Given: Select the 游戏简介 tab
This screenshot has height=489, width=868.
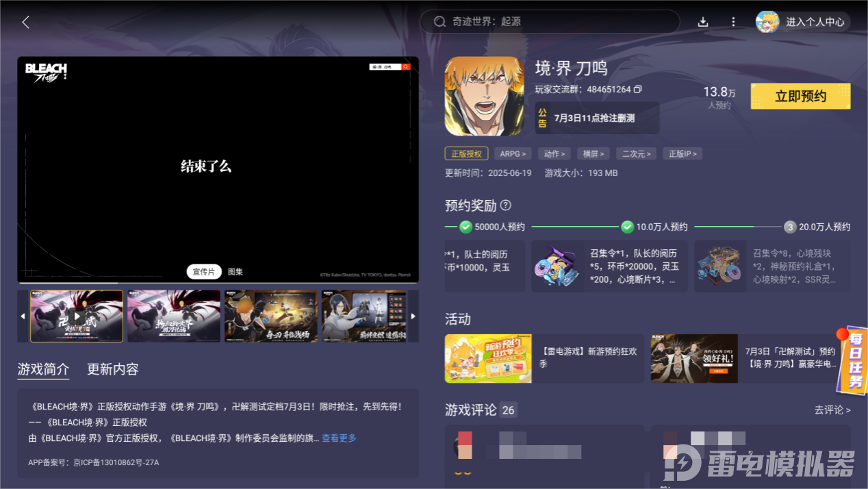Looking at the screenshot, I should click(43, 369).
